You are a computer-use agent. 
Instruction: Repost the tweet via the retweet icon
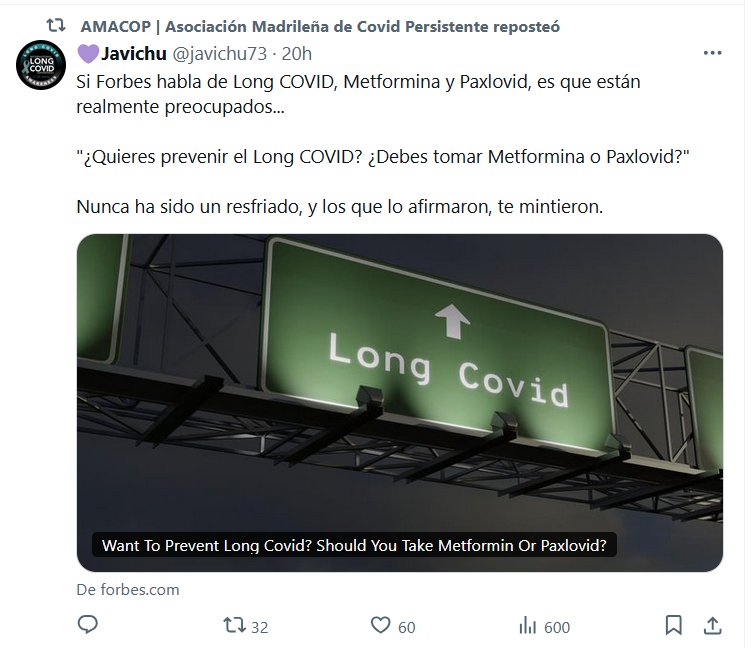[x=234, y=625]
